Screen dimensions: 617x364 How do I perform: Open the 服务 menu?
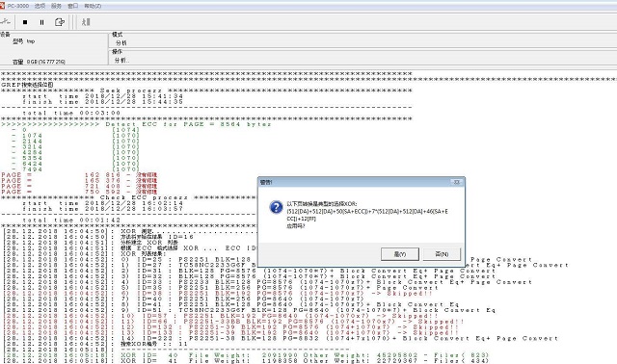pyautogui.click(x=56, y=6)
